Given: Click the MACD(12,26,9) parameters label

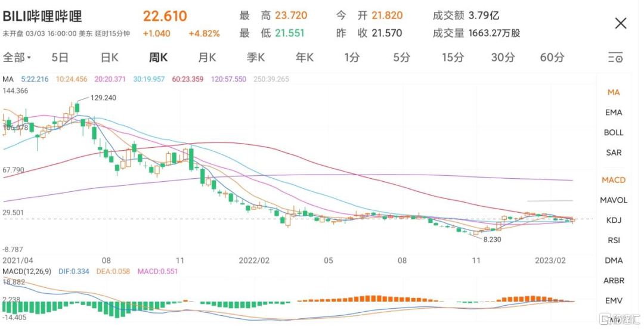Looking at the screenshot, I should pos(27,272).
